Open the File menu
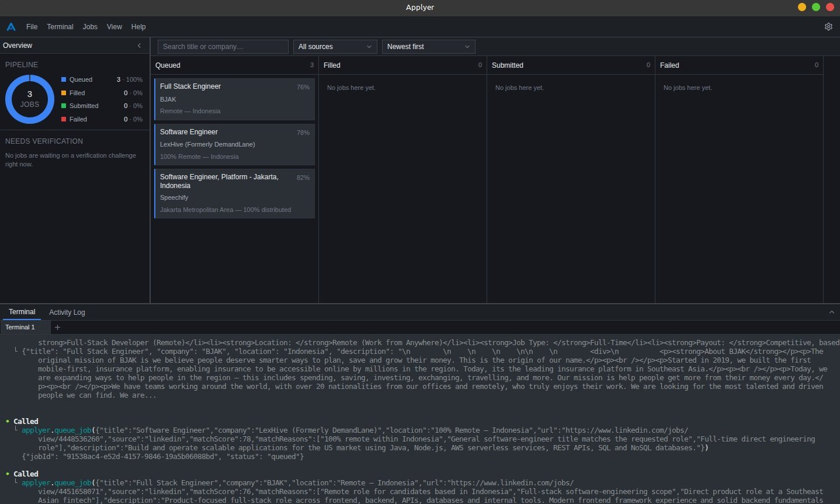The width and height of the screenshot is (840, 504). point(32,27)
